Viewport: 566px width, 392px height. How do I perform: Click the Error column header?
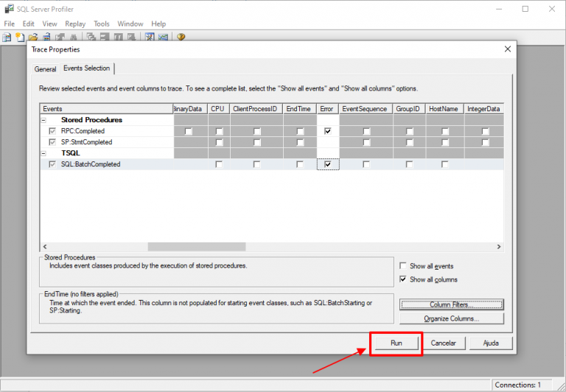[x=327, y=108]
